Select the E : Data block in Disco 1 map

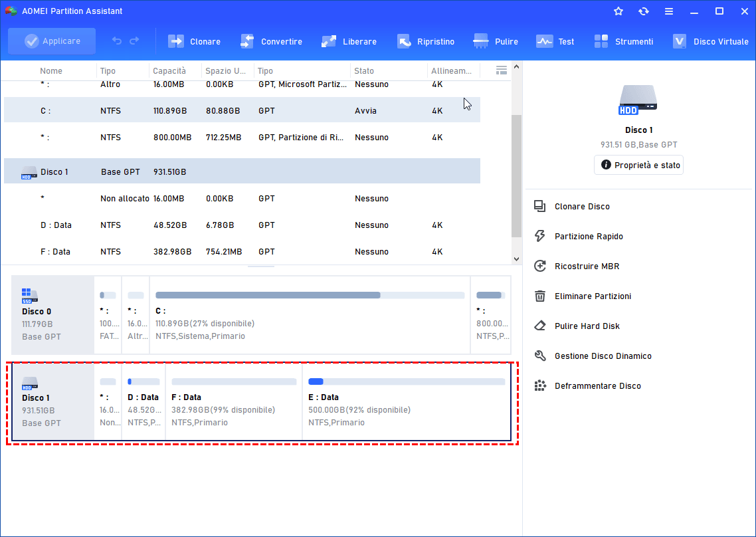pos(407,401)
